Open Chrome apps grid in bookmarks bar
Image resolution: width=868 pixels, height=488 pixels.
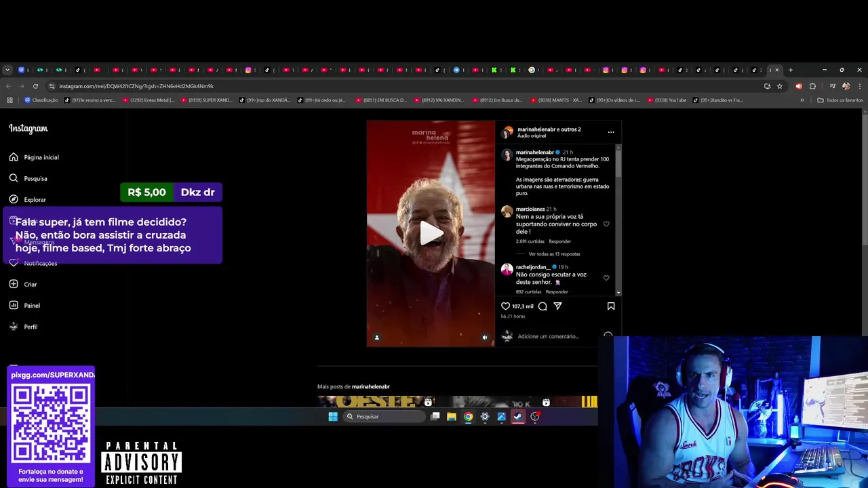(9, 100)
